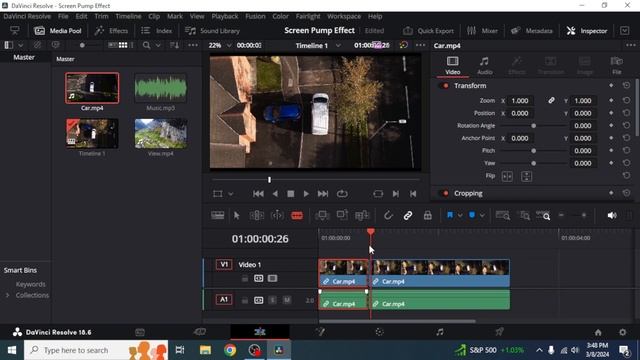The height and width of the screenshot is (360, 640).
Task: Select Car.mp4 thumbnail in media pool
Action: pyautogui.click(x=92, y=88)
